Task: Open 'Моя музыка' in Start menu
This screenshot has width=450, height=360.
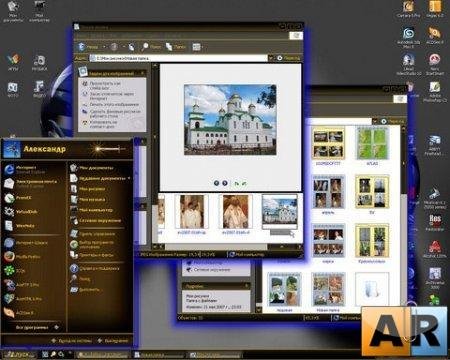Action: click(88, 200)
